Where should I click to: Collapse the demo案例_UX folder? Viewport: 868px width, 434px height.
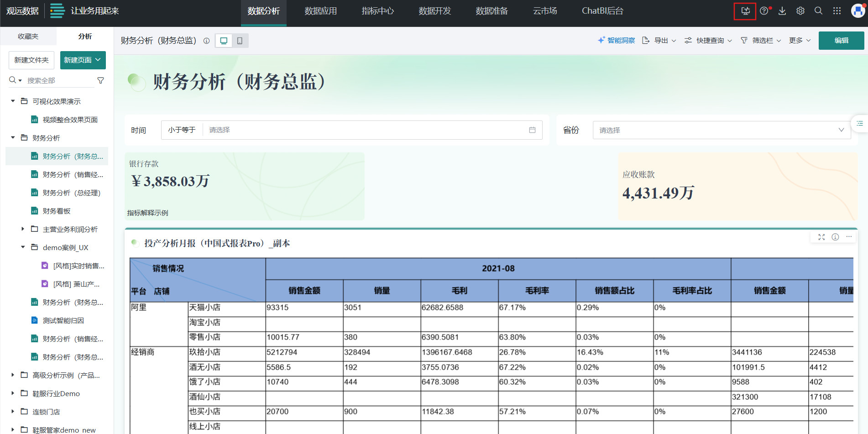(22, 247)
